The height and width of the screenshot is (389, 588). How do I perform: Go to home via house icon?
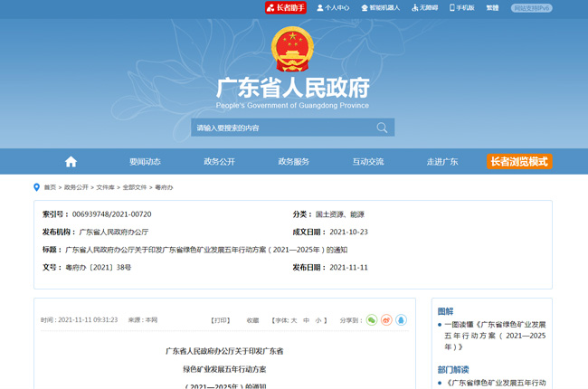pyautogui.click(x=71, y=162)
